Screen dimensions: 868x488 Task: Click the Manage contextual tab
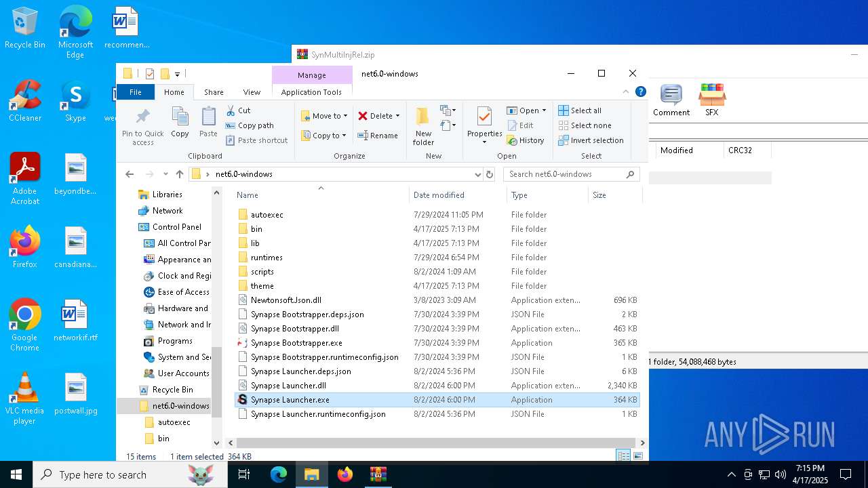pos(311,75)
